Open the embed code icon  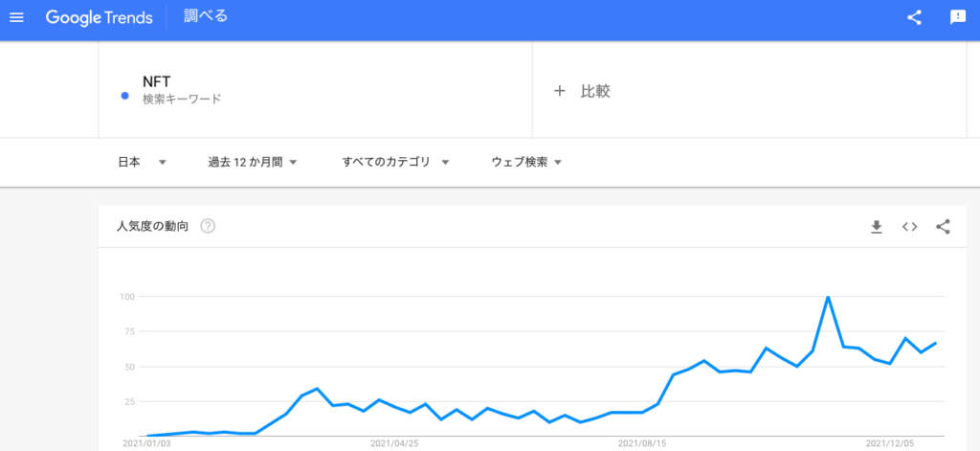coord(909,227)
